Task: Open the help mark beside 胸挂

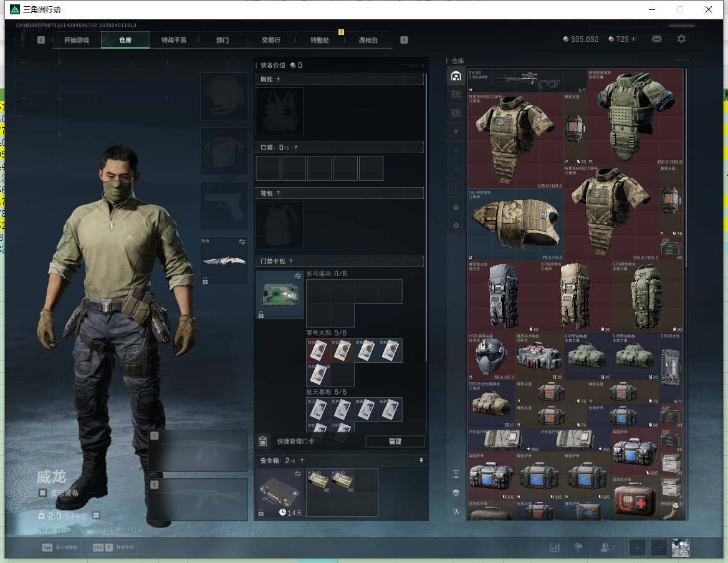Action: [x=278, y=79]
